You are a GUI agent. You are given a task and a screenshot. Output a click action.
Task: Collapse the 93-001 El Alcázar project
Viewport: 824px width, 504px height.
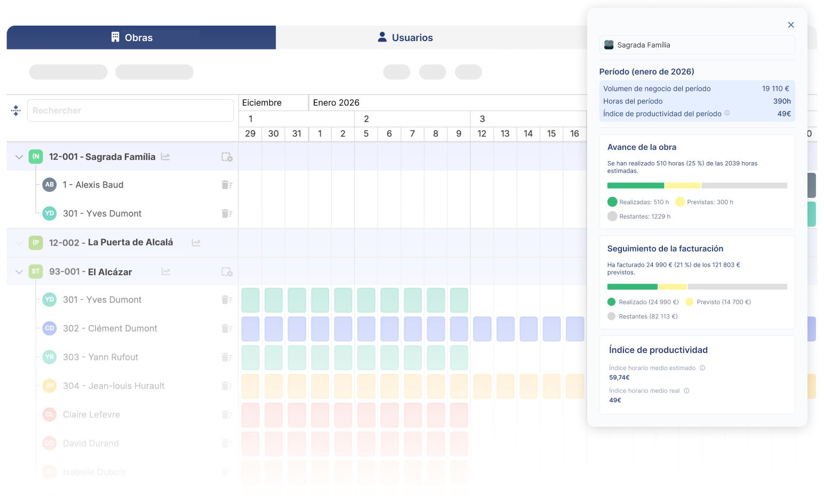(x=19, y=272)
